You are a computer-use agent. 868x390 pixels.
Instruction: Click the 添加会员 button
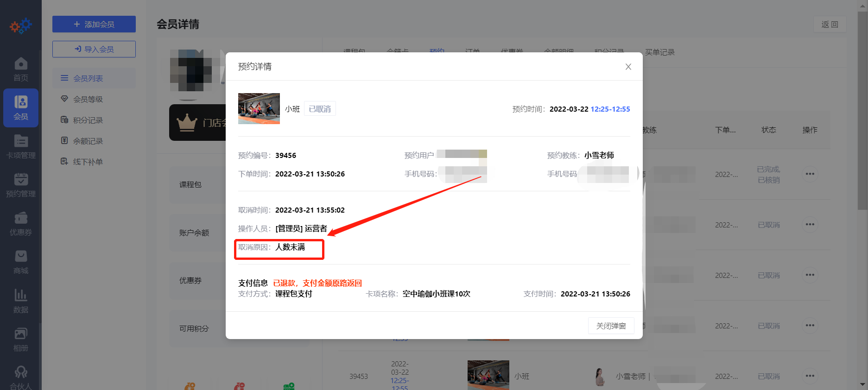[94, 24]
